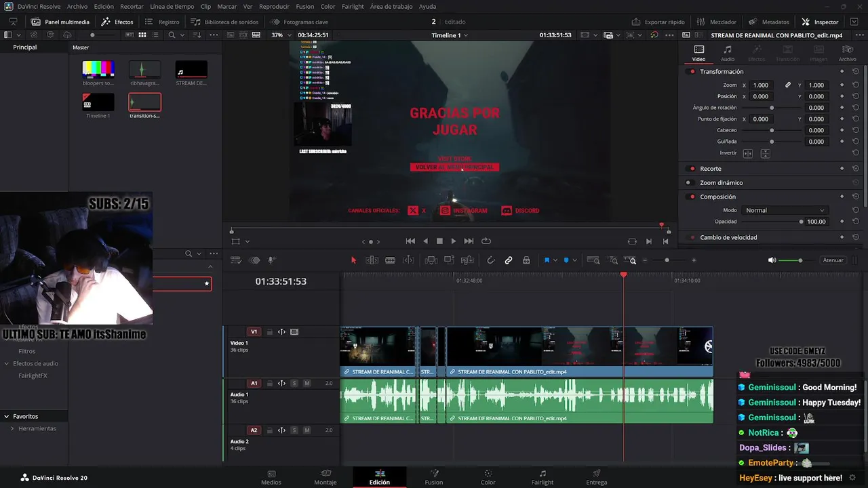Open Timeline view options icon
868x488 pixels.
point(236,260)
